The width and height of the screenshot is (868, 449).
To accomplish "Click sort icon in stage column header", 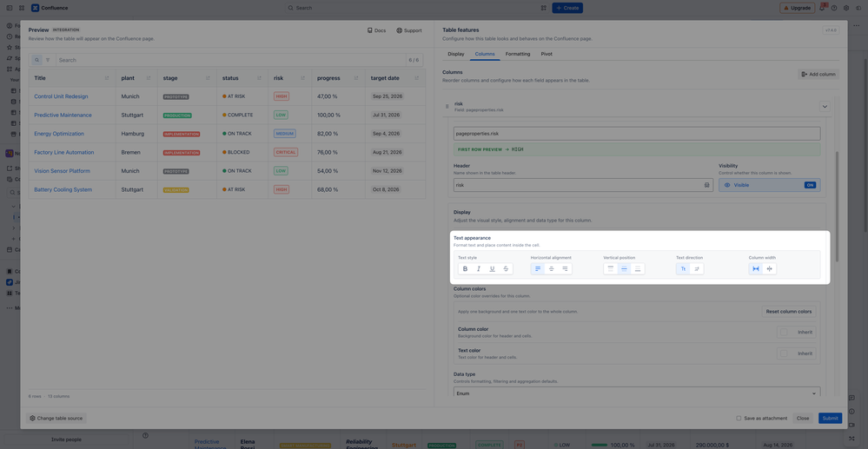I will pos(209,78).
